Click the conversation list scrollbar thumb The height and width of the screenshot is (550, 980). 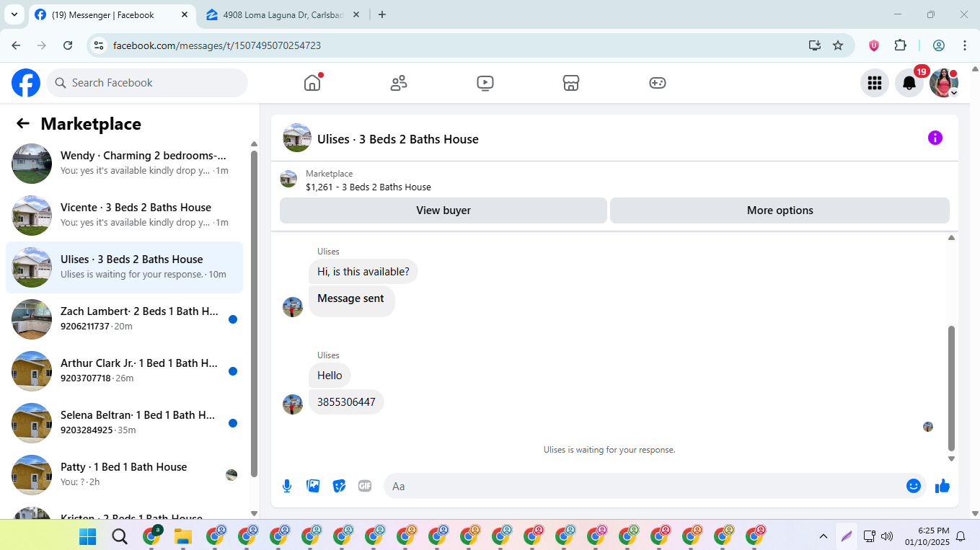254,314
